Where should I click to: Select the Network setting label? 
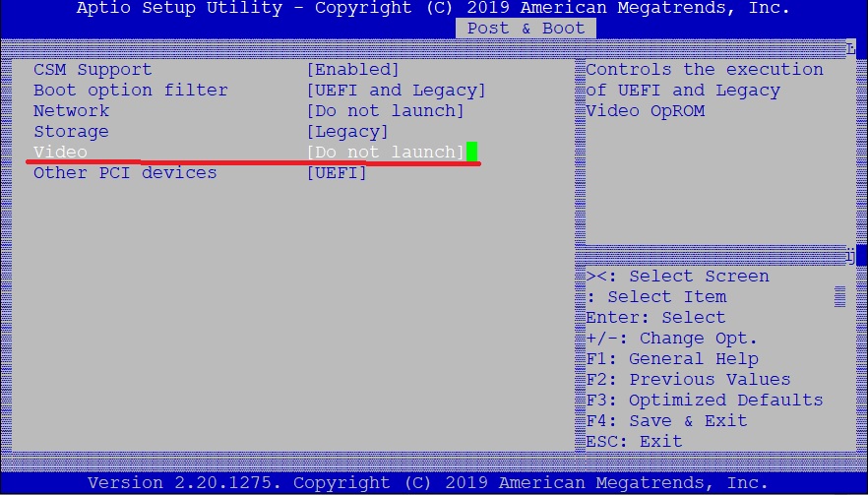(72, 111)
